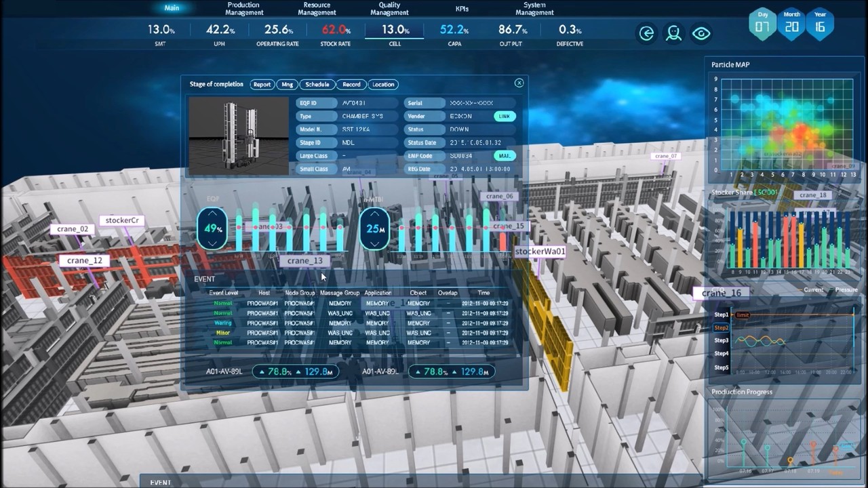868x488 pixels.
Task: Click the red bar in n-MTBI chart
Action: (x=503, y=241)
